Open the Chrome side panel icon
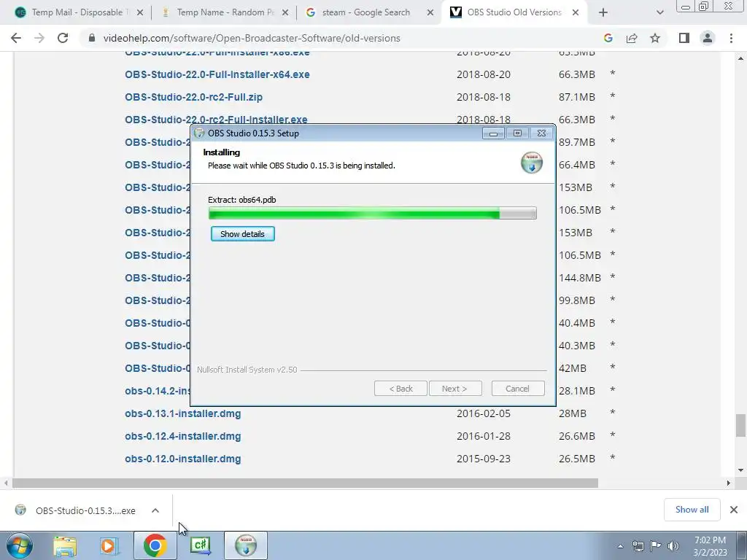 684,38
